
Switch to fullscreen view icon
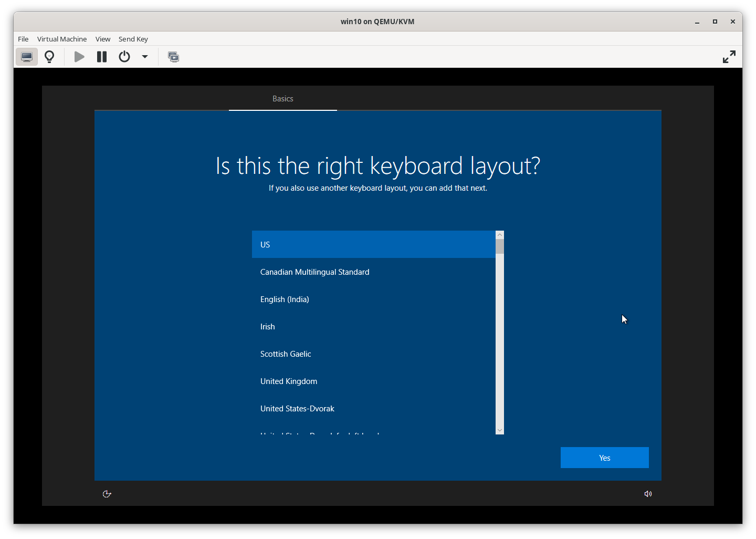click(x=729, y=57)
